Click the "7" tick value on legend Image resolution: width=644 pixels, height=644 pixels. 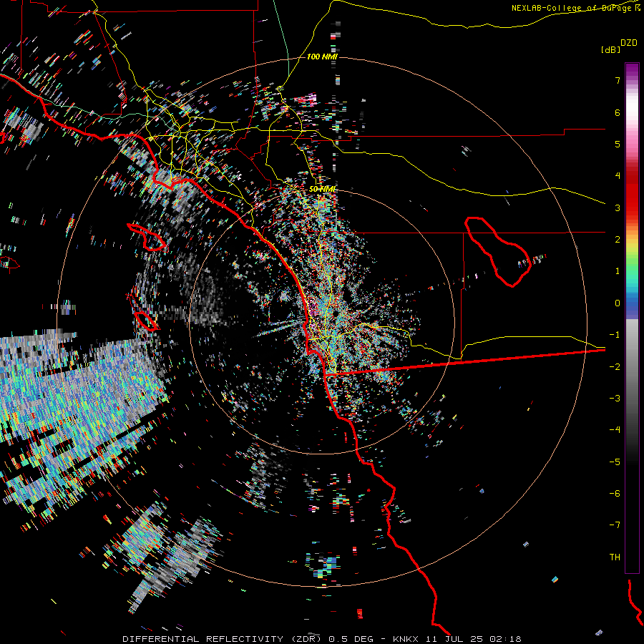[x=618, y=80]
